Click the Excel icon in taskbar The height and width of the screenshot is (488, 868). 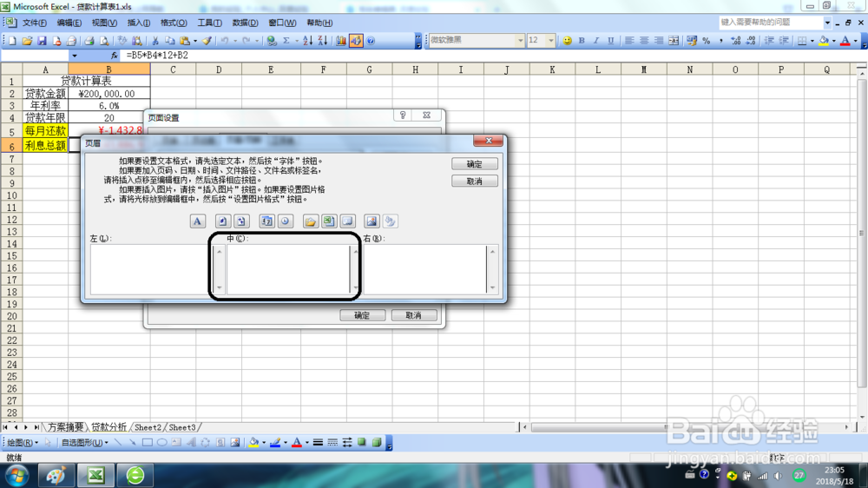click(x=95, y=475)
